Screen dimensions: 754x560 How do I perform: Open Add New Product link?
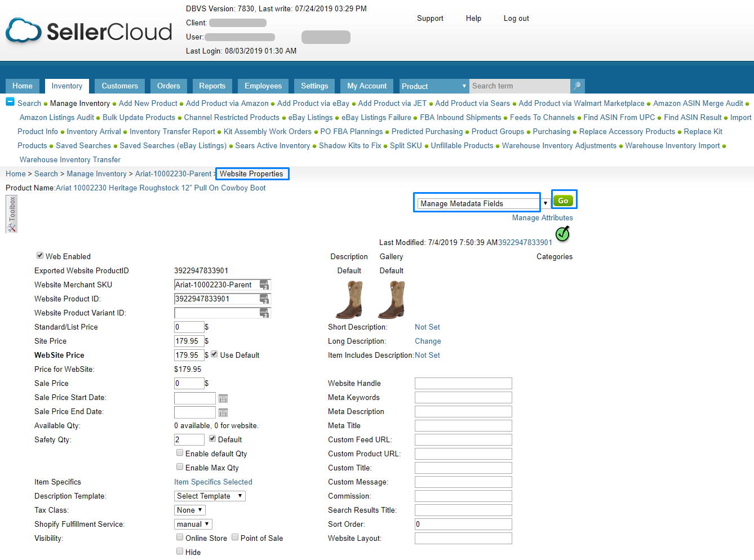coord(148,104)
